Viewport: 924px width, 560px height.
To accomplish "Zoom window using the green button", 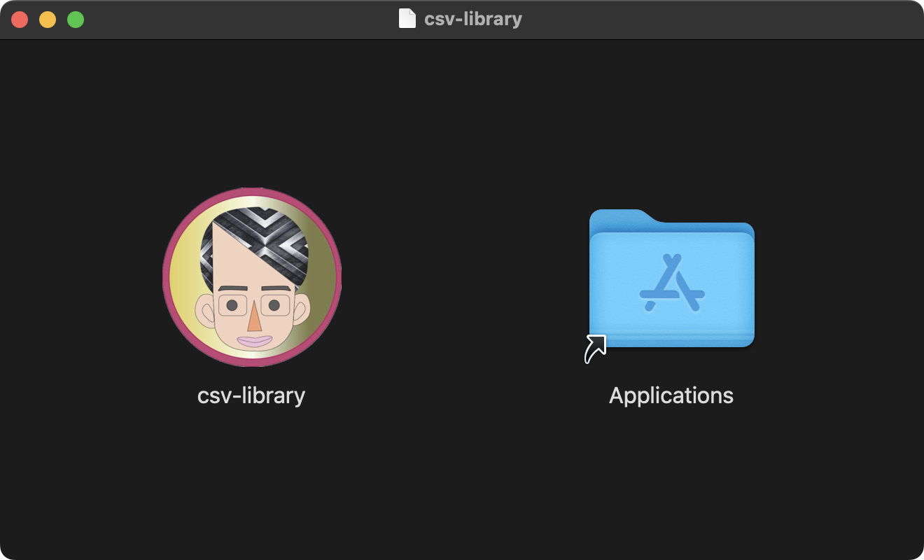I will 76,20.
